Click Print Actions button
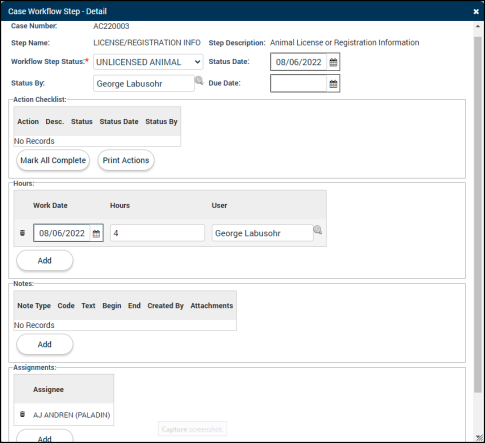Screen dimensions: 485x443 coord(126,160)
